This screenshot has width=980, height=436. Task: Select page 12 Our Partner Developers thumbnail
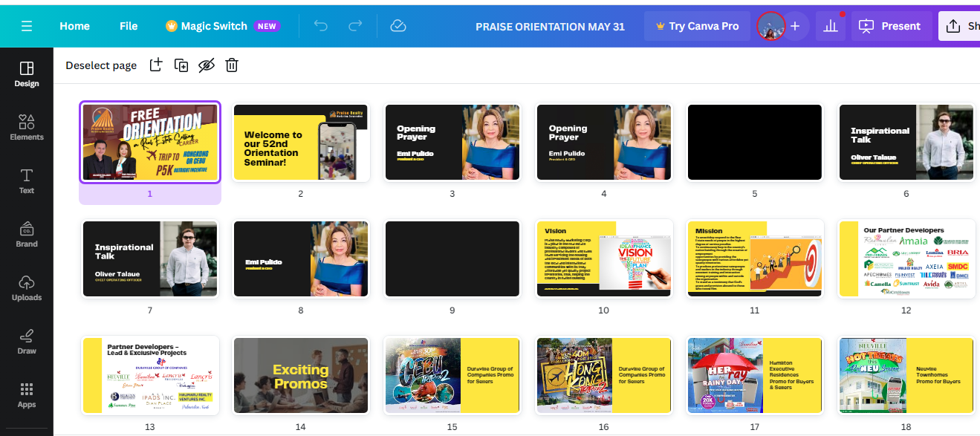point(906,258)
